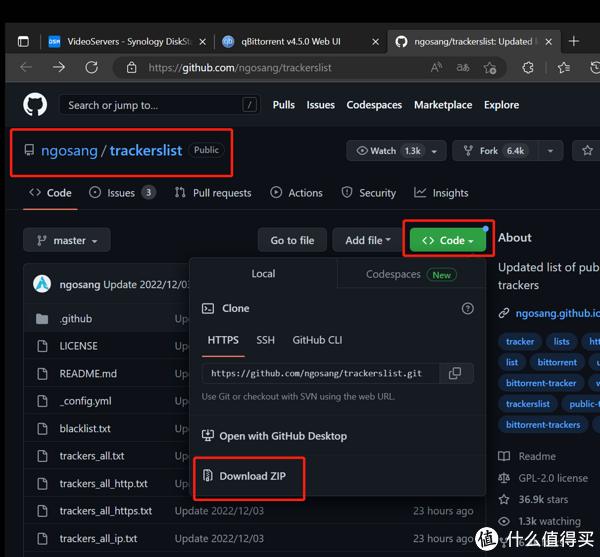Open the Favorites list icon
This screenshot has height=557, width=600.
click(563, 68)
